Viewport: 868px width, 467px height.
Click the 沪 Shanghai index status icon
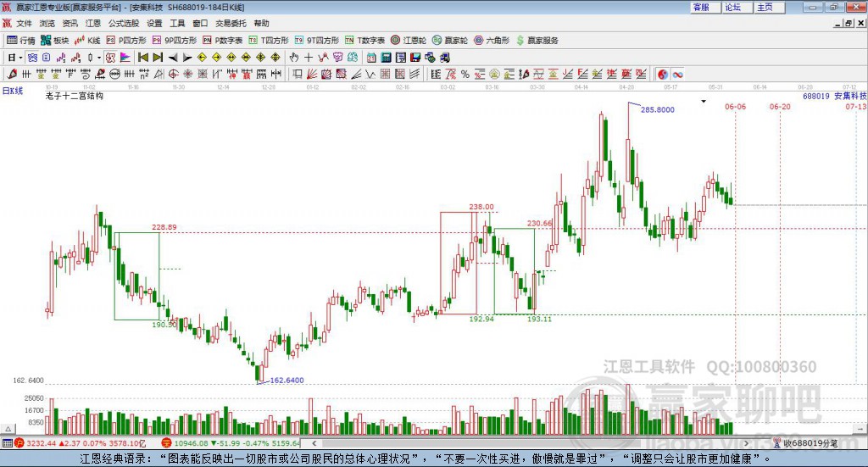click(19, 442)
